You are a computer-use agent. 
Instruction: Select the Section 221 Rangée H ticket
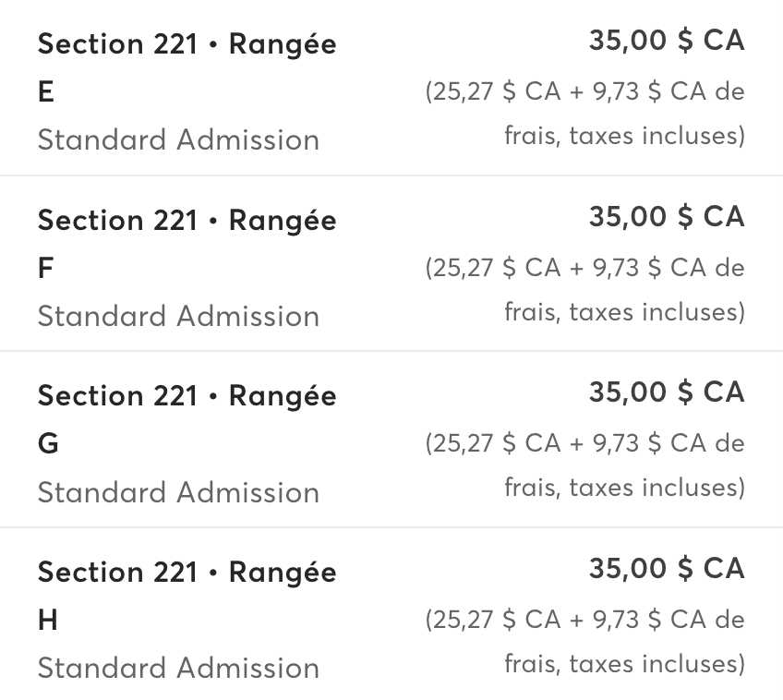pyautogui.click(x=391, y=614)
